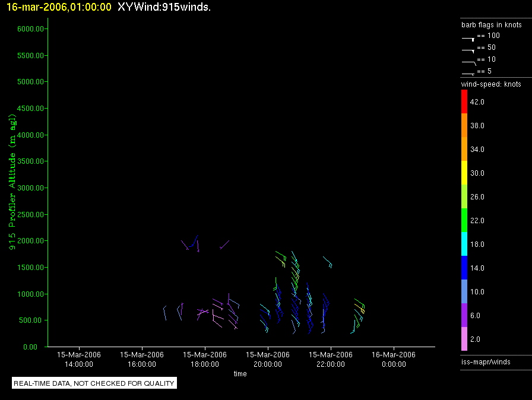
Task: Click the 1000.00 altitude tick label
Action: pyautogui.click(x=30, y=294)
